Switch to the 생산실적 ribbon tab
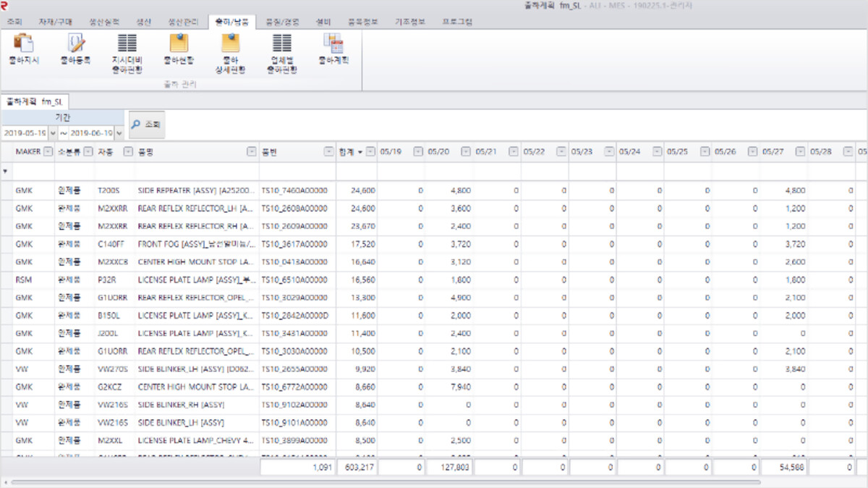Viewport: 868px width, 488px height. (104, 22)
